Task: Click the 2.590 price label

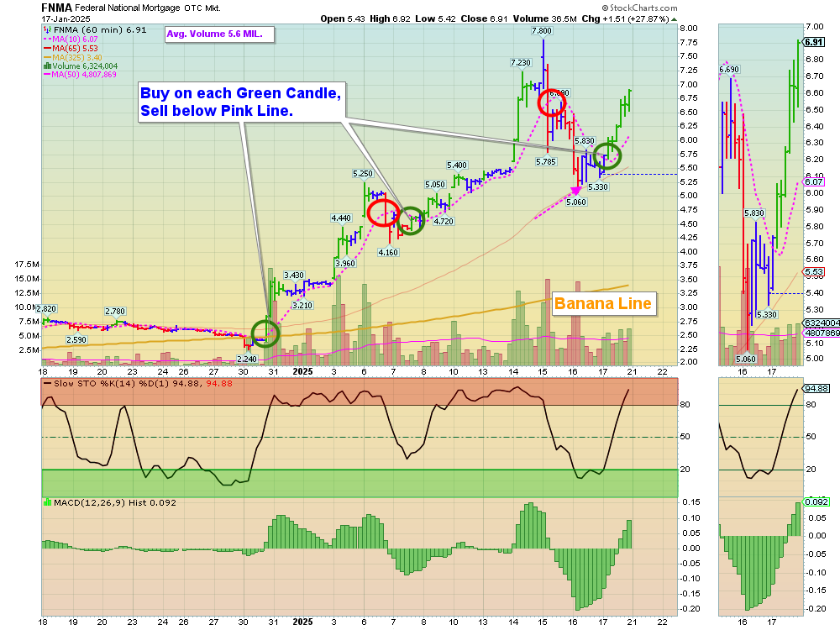Action: (76, 339)
